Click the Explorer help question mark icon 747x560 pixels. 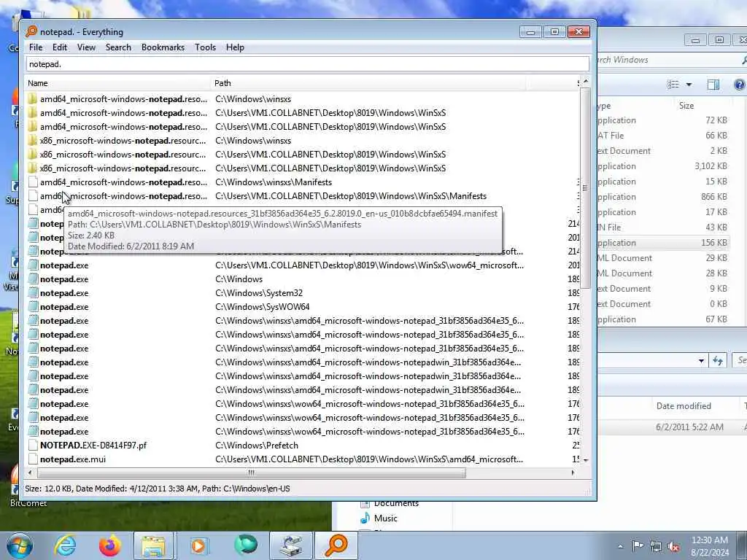coord(740,85)
